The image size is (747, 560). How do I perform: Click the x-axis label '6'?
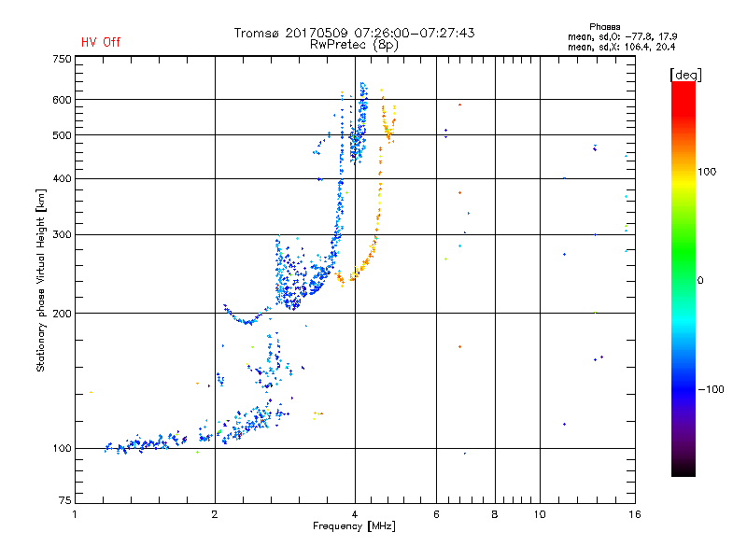click(x=436, y=514)
